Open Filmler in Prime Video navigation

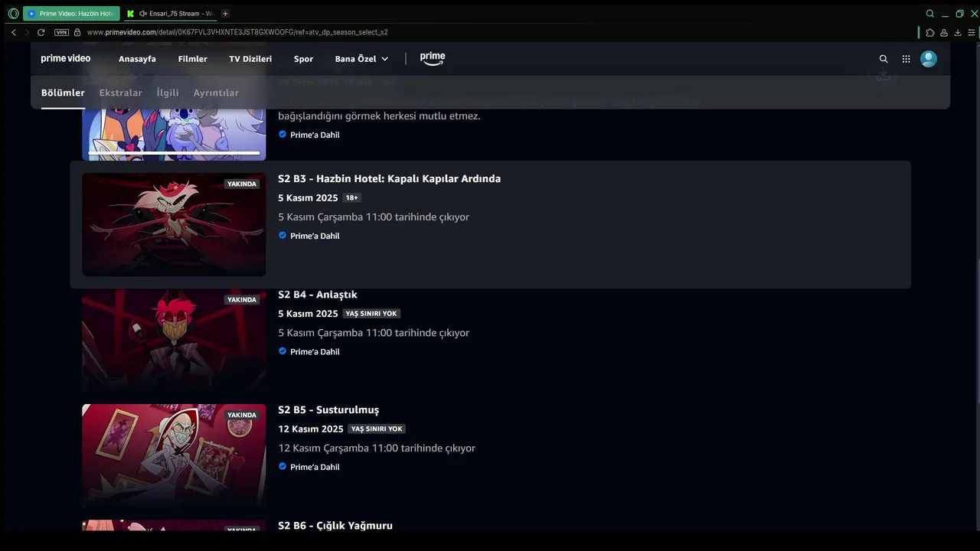coord(193,59)
